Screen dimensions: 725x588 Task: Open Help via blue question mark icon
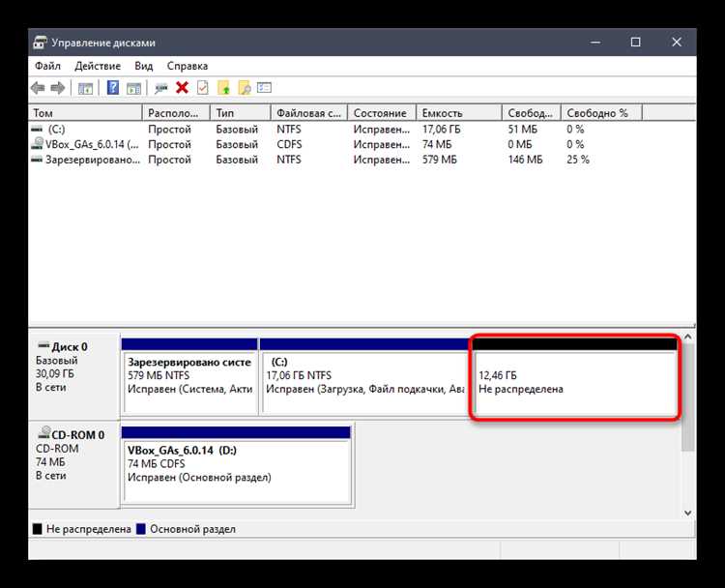(113, 87)
